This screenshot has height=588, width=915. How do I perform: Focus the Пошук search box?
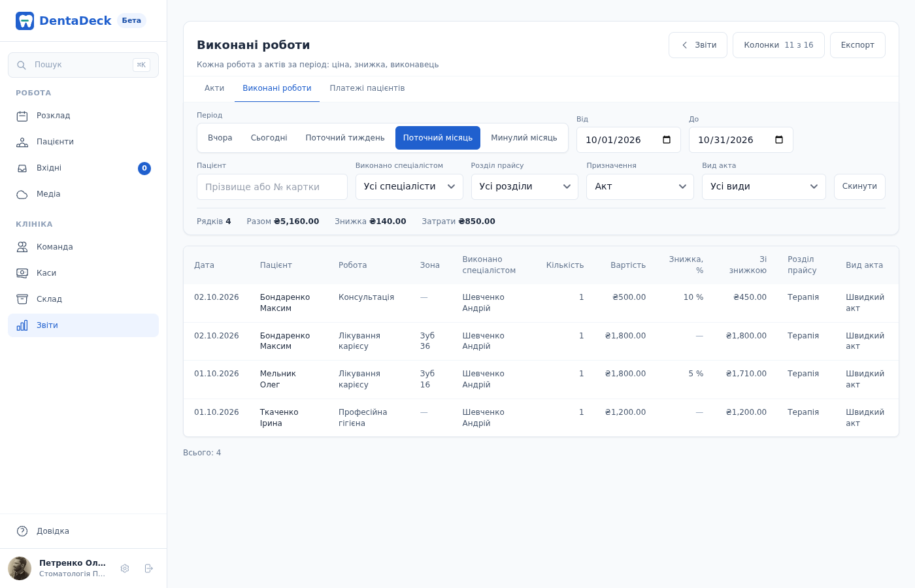click(x=83, y=65)
